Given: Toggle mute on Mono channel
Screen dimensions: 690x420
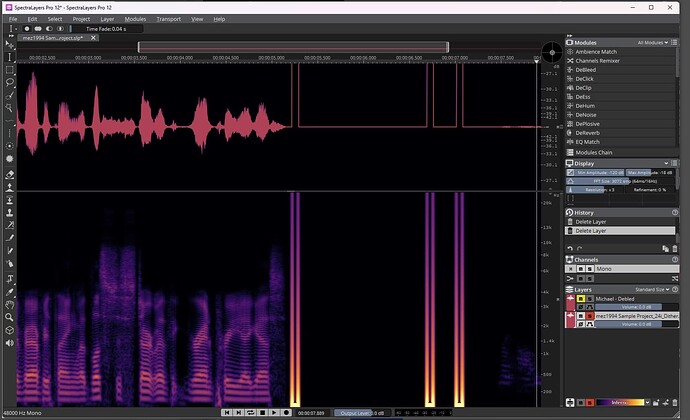Looking at the screenshot, I should 581,269.
